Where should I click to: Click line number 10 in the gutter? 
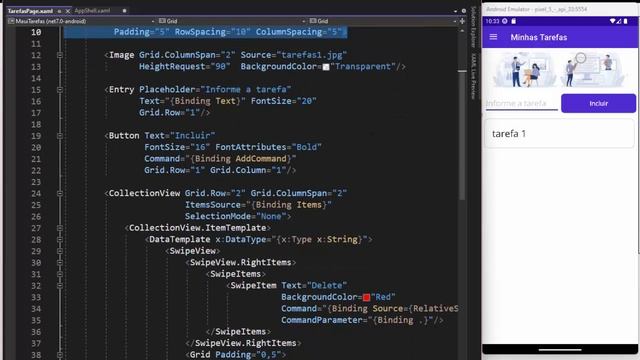coord(36,32)
